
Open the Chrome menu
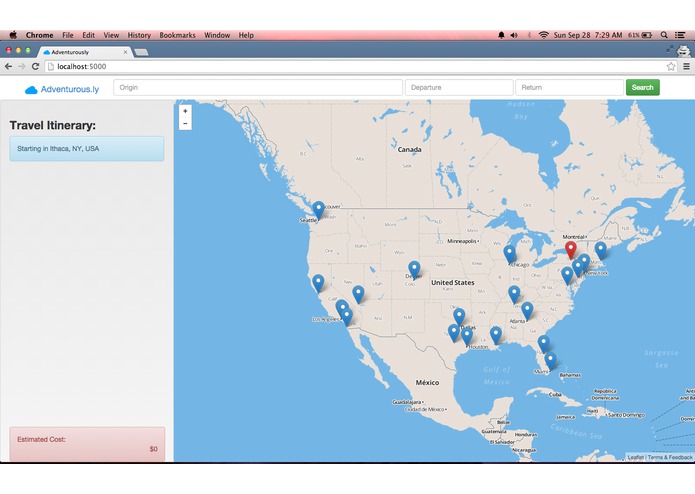point(39,35)
